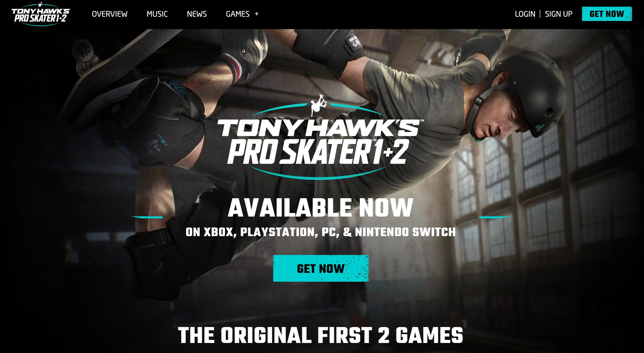Open the SIGN UP link
The height and width of the screenshot is (353, 644).
click(x=558, y=14)
